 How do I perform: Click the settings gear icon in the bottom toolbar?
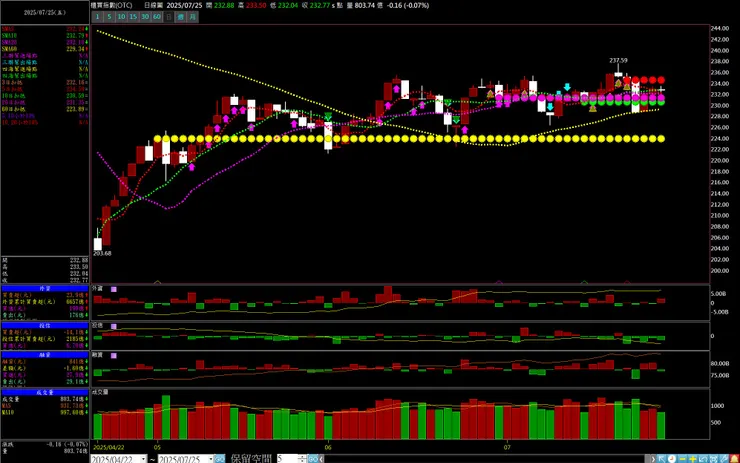tap(713, 459)
